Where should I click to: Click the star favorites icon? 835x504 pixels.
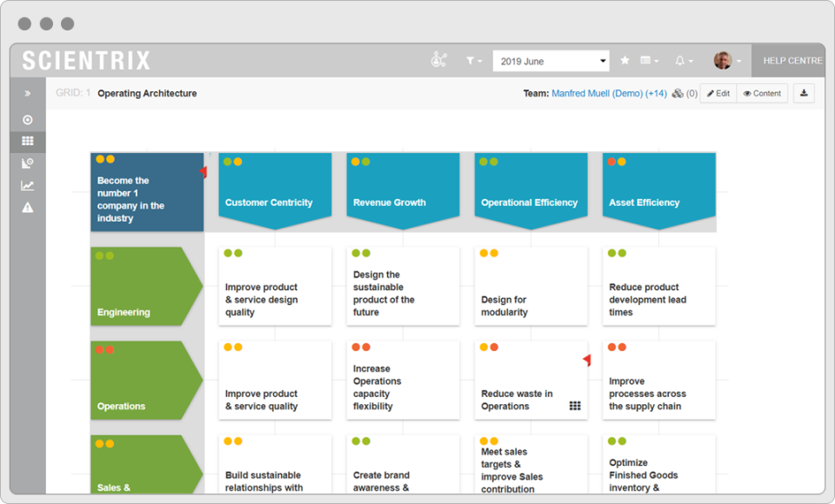point(625,61)
